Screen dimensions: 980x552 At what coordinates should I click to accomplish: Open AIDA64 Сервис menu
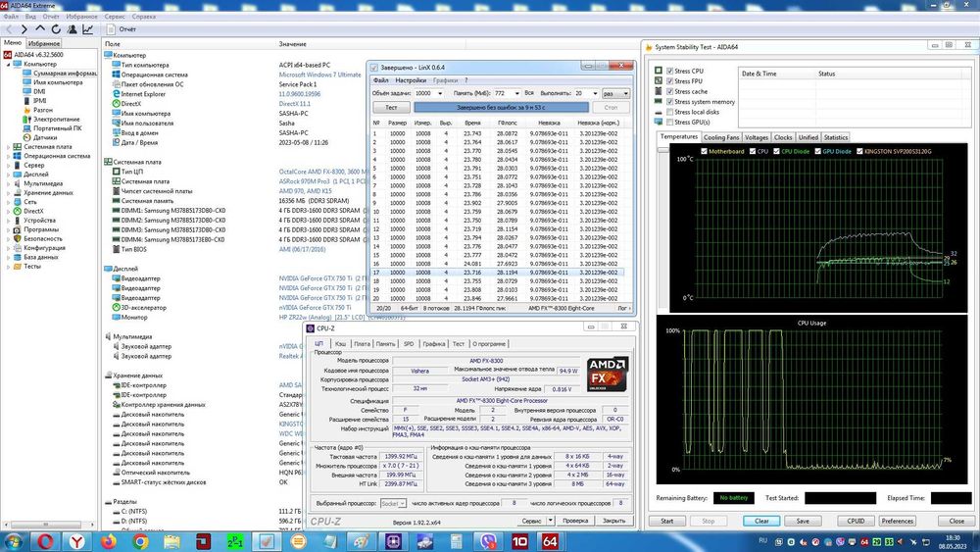[115, 17]
